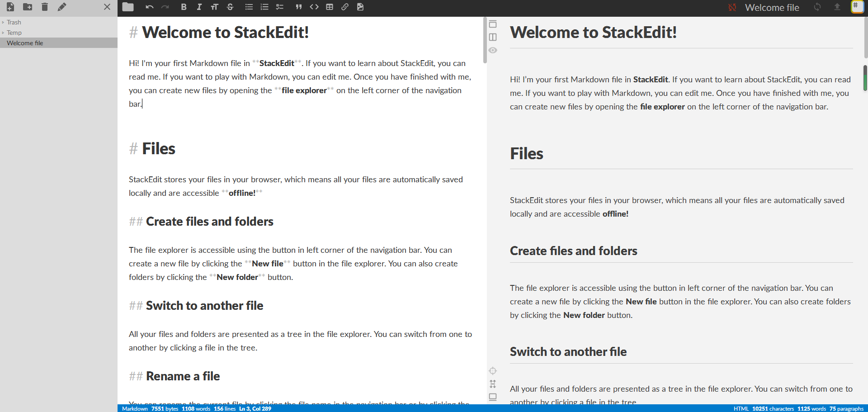
Task: Click the 'Welcome to StackEdit!' heading in editor
Action: 225,33
